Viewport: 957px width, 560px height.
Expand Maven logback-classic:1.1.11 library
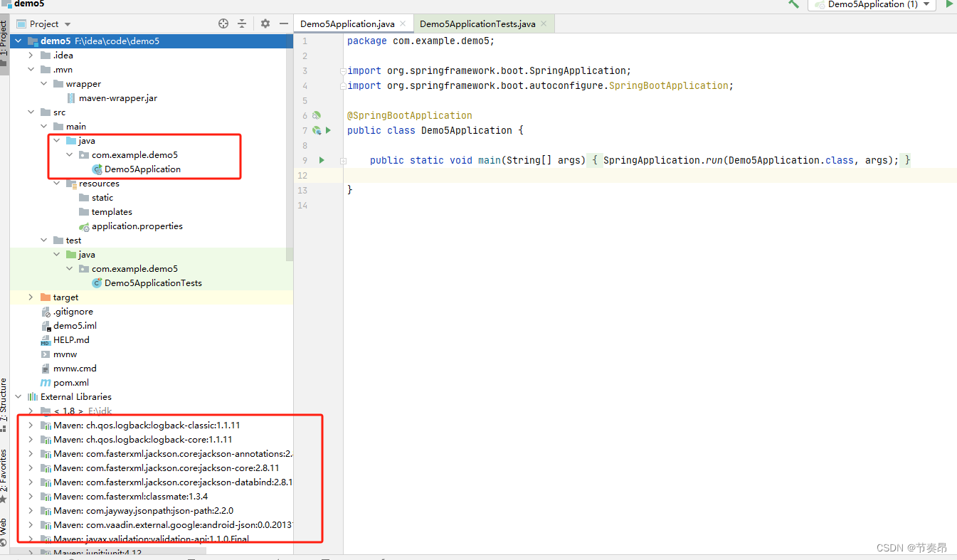pyautogui.click(x=31, y=426)
